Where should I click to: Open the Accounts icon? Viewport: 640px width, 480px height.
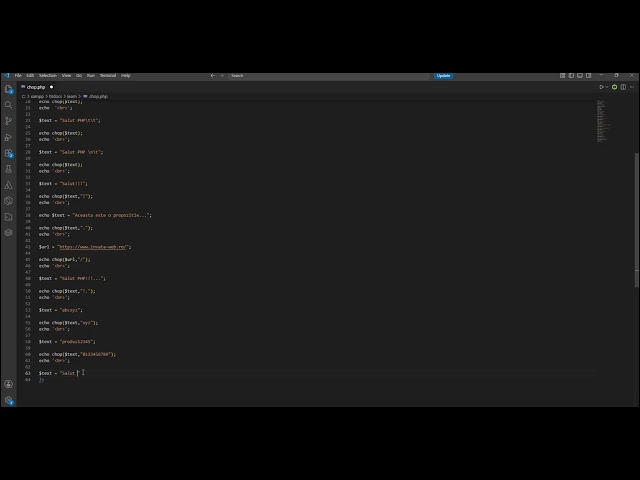pyautogui.click(x=9, y=384)
